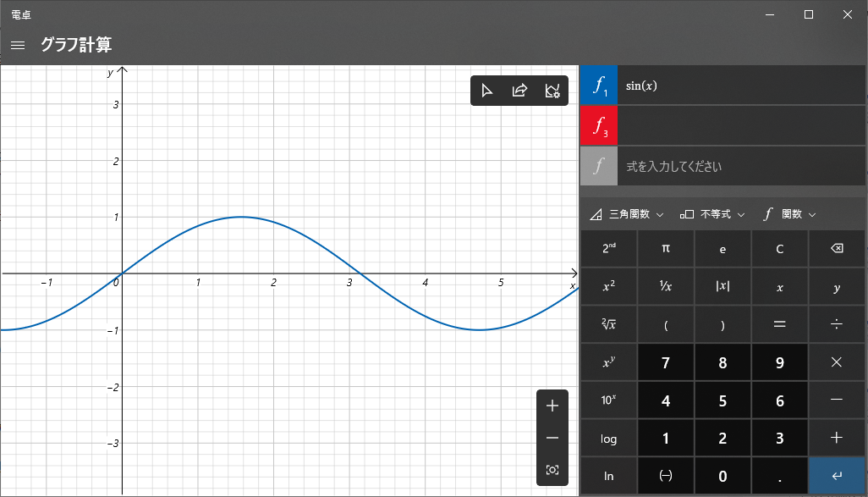Click number 8 key
Image resolution: width=868 pixels, height=497 pixels.
[722, 362]
